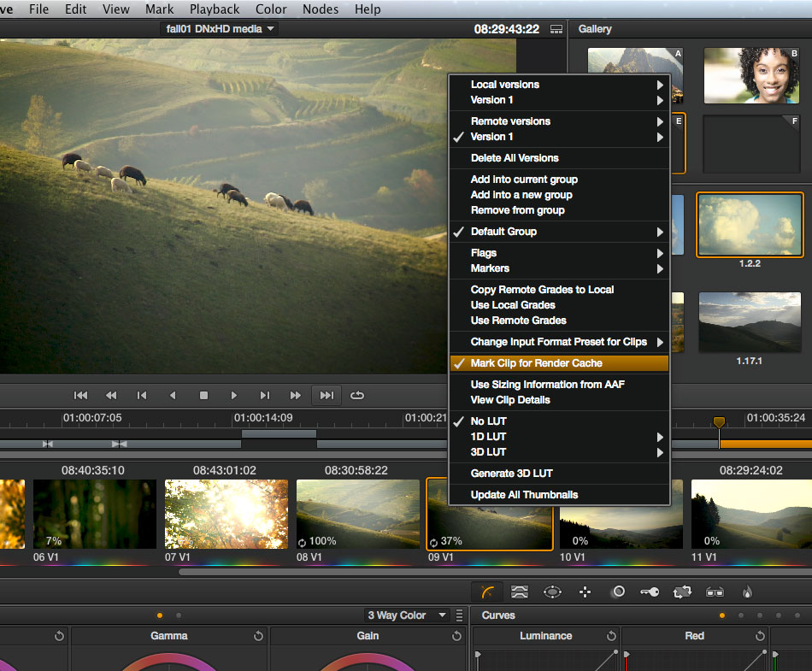
Task: Open the Stereo 3D palette
Action: pyautogui.click(x=716, y=592)
